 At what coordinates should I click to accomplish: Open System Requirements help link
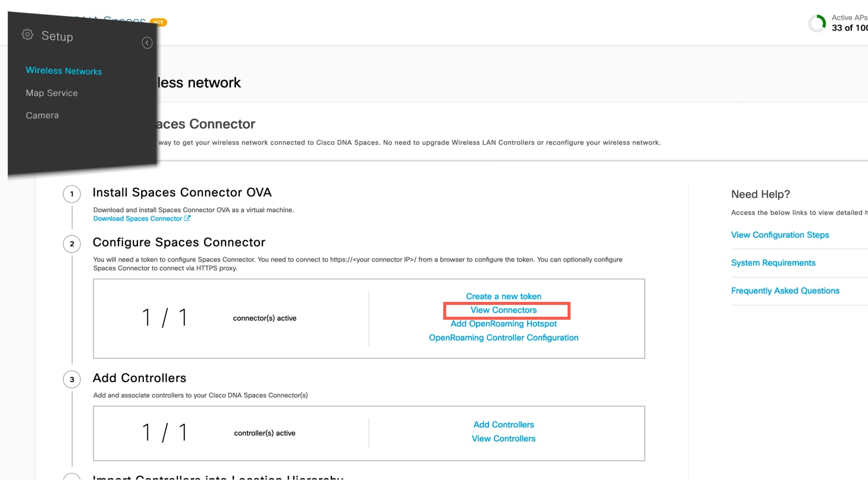pyautogui.click(x=773, y=263)
